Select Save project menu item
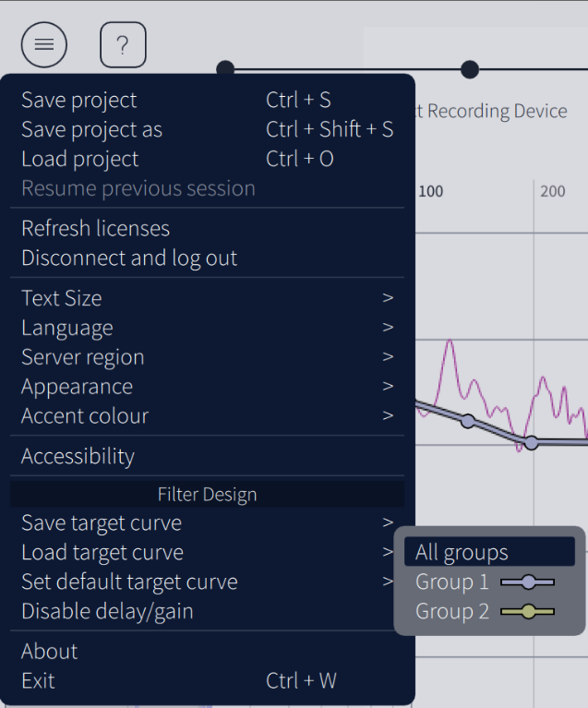This screenshot has width=588, height=708. tap(79, 100)
